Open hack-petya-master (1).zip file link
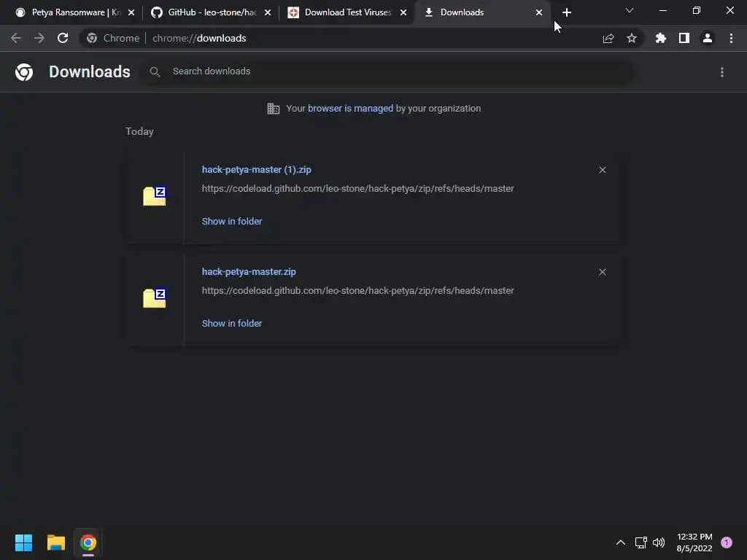The image size is (747, 560). (x=256, y=169)
